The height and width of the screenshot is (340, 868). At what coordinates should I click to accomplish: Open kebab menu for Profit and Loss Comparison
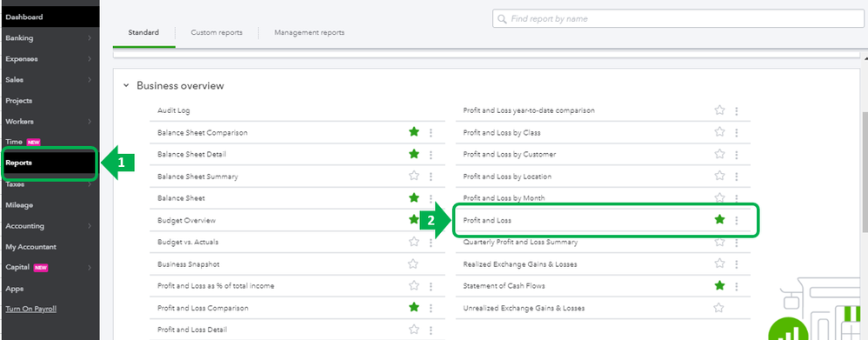431,308
